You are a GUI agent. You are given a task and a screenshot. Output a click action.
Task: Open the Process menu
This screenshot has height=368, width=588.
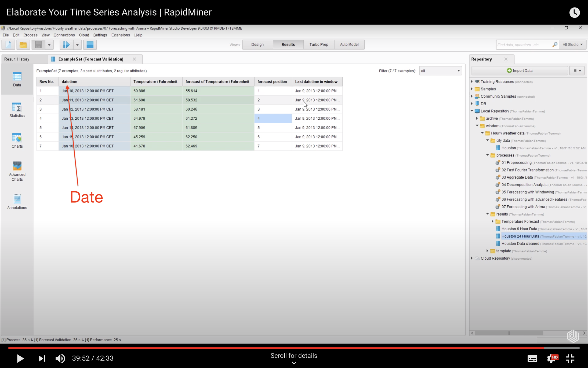[30, 35]
